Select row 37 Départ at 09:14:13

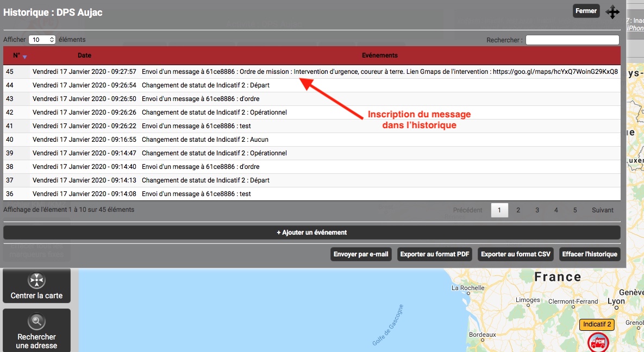[312, 180]
